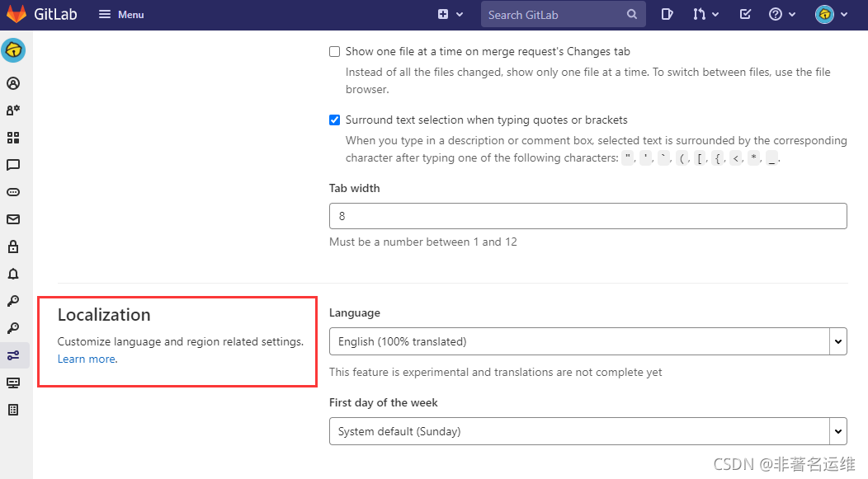
Task: Open the Language dropdown
Action: point(588,341)
